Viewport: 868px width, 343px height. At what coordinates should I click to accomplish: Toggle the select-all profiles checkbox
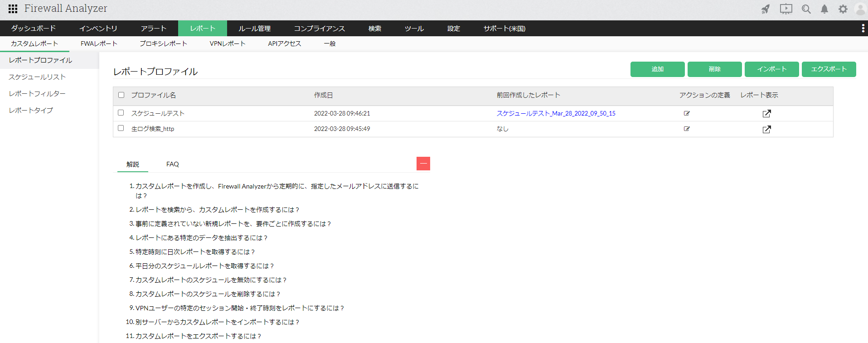tap(121, 95)
